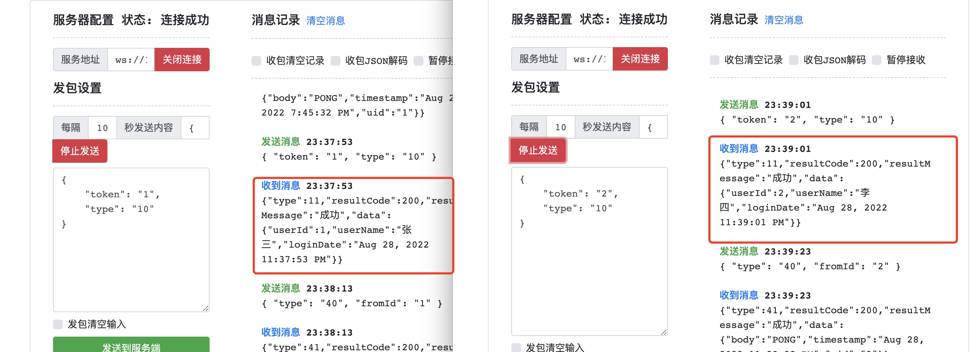Click 发包设置 heading in left panel
The width and height of the screenshot is (980, 352).
click(77, 88)
